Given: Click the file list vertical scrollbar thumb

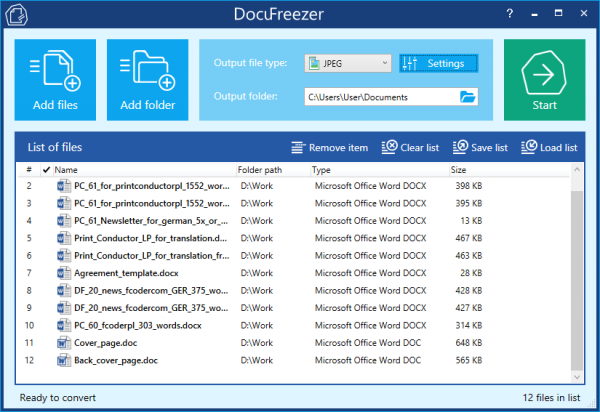Looking at the screenshot, I should pos(577,281).
